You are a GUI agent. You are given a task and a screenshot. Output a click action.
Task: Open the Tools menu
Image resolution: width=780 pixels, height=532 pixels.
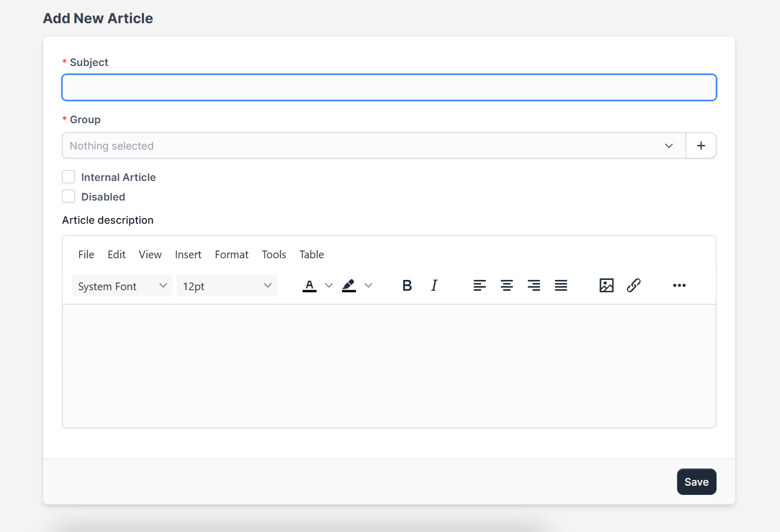274,255
